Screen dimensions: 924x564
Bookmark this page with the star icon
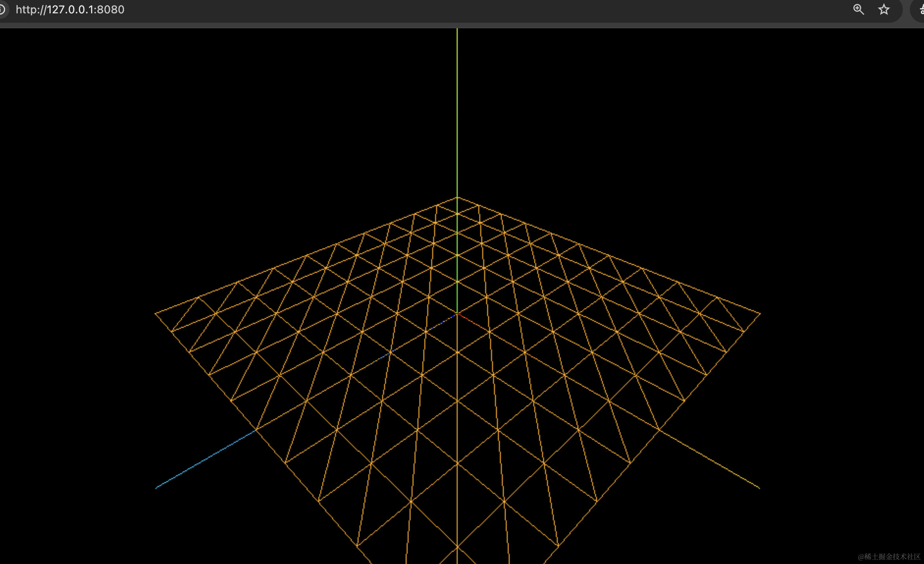(x=884, y=9)
